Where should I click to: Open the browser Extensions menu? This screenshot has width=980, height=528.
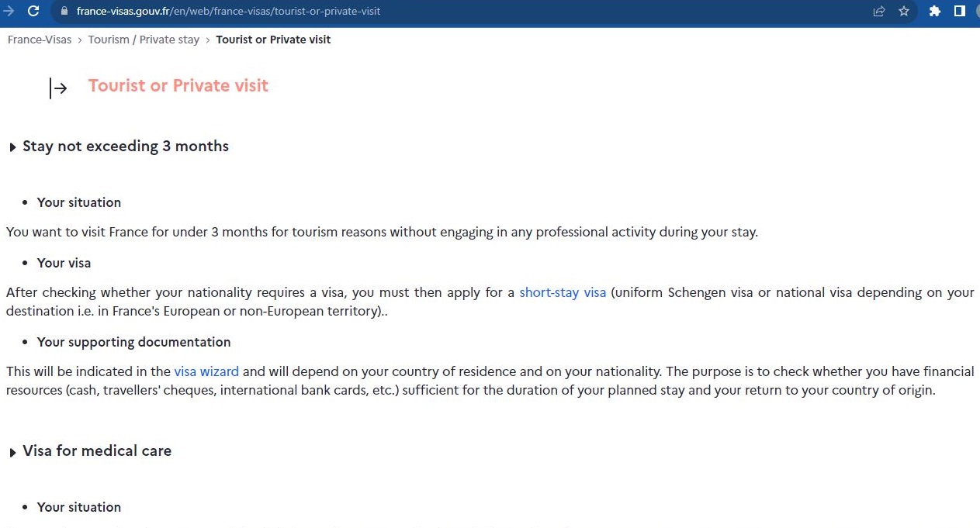pos(934,11)
